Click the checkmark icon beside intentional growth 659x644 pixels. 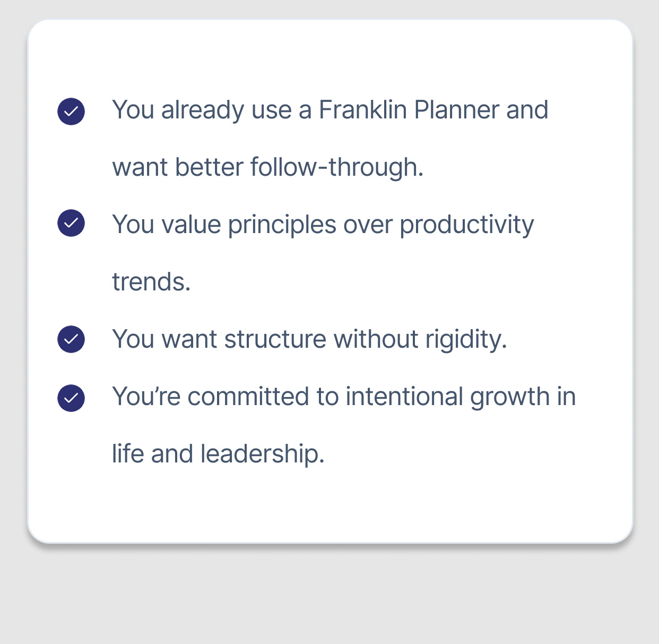click(x=71, y=398)
